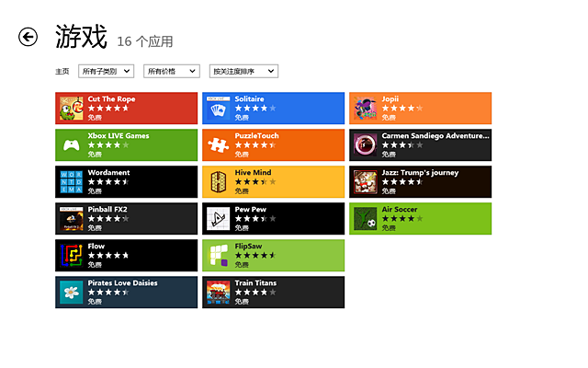The height and width of the screenshot is (368, 588).
Task: Select the Wordament title text
Action: pyautogui.click(x=108, y=173)
